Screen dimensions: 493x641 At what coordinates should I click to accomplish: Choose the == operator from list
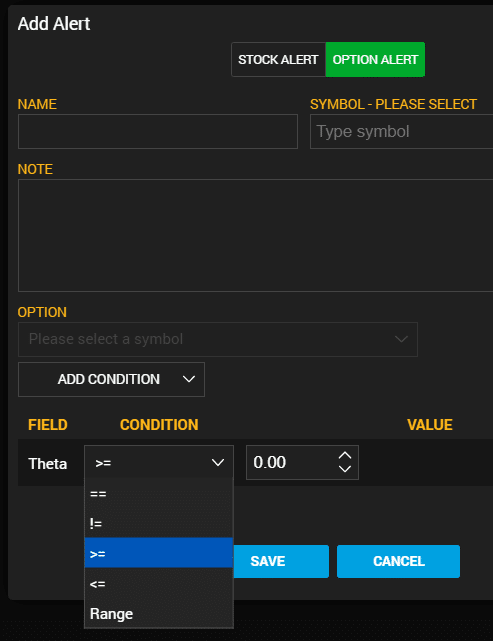(159, 494)
